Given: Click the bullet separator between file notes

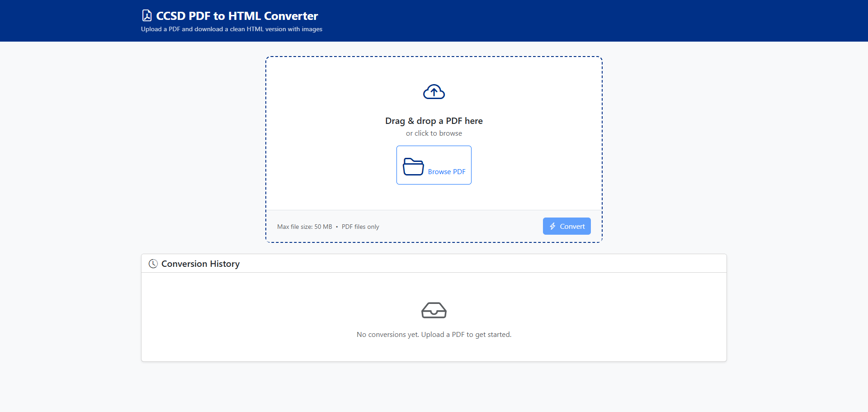Looking at the screenshot, I should [x=337, y=227].
